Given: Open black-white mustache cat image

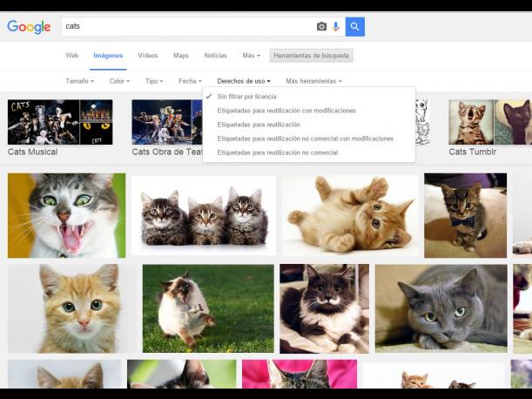Looking at the screenshot, I should click(325, 308).
